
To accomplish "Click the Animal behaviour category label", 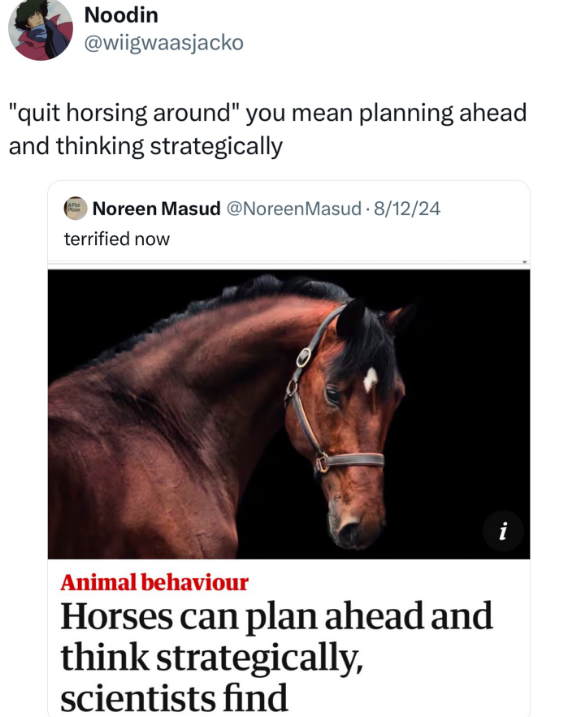I will click(155, 583).
